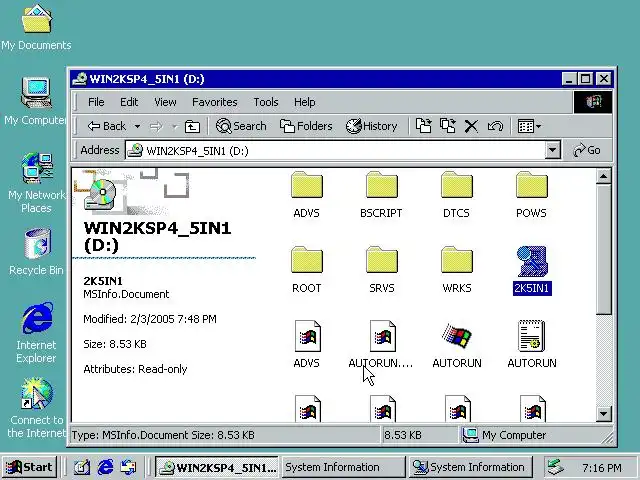Click the vertical scrollbar thumb
The height and width of the screenshot is (480, 640).
click(603, 249)
